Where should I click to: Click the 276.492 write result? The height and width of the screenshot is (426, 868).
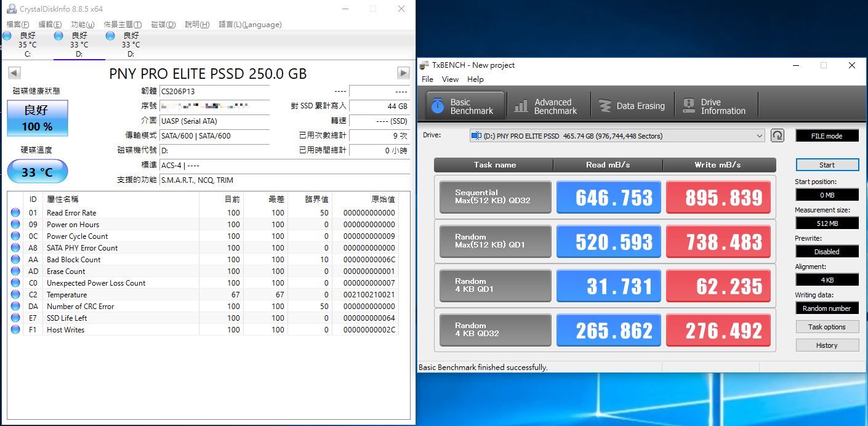[x=718, y=330]
